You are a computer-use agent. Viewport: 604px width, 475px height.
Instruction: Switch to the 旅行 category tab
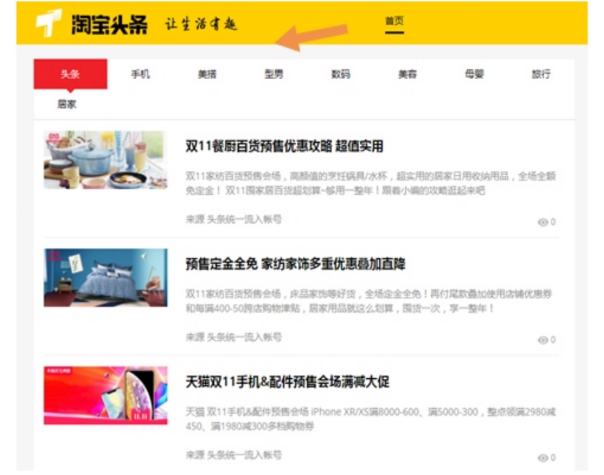click(x=541, y=74)
